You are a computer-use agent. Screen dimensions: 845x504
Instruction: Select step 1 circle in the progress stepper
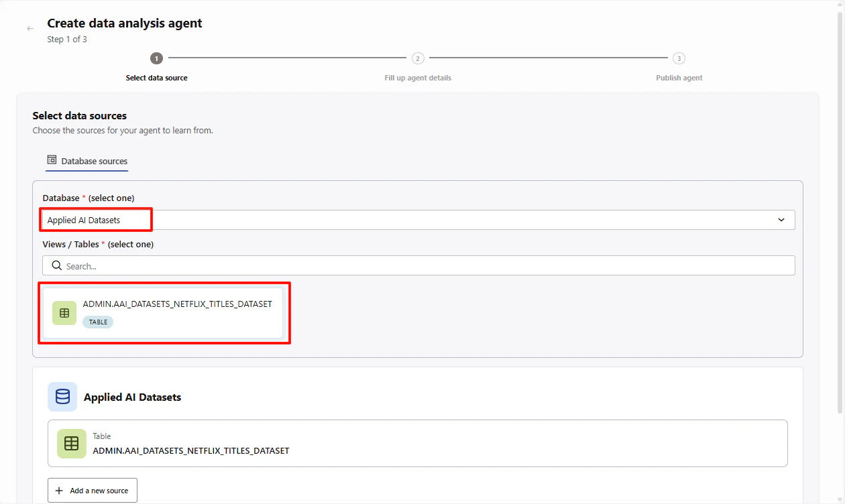point(156,58)
